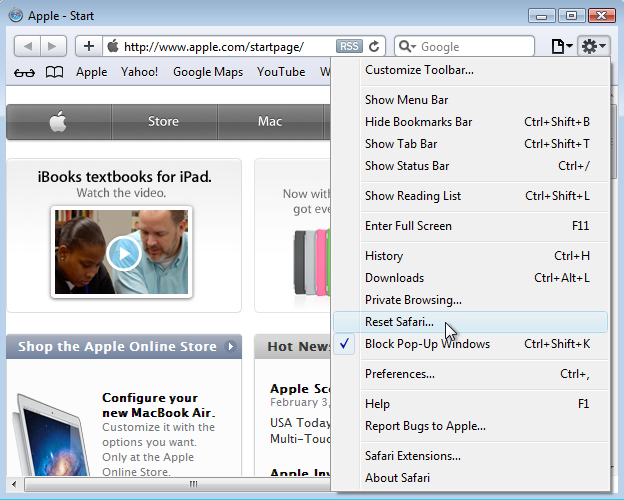The image size is (624, 500).
Task: Select Show Reading List
Action: point(470,196)
